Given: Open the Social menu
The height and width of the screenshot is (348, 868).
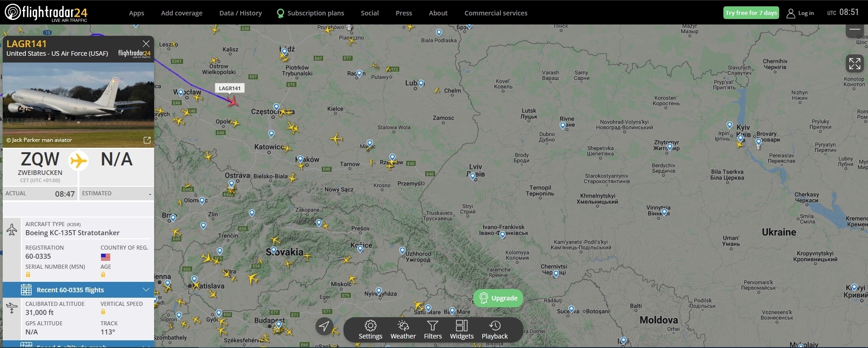Looking at the screenshot, I should pyautogui.click(x=370, y=13).
